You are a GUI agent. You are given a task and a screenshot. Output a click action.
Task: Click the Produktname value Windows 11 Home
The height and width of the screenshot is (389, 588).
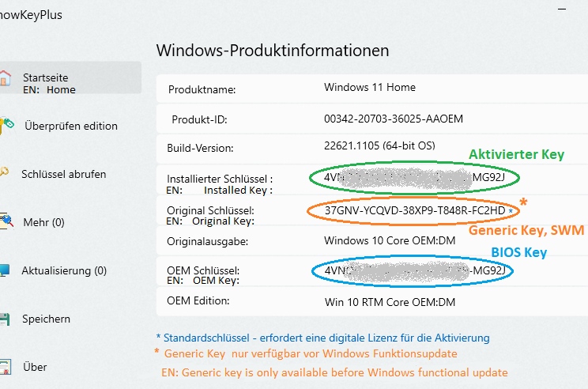[x=370, y=88]
